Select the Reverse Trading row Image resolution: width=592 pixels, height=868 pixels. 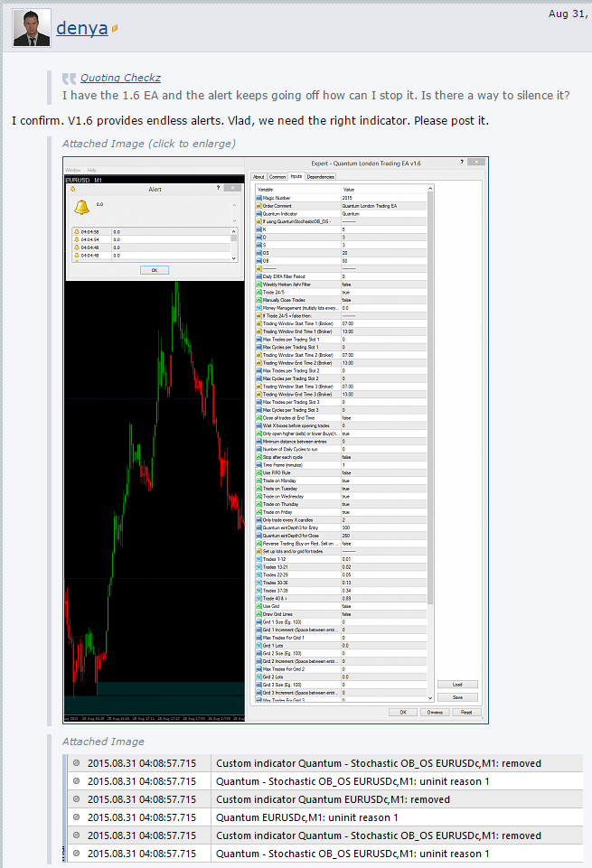coord(341,544)
